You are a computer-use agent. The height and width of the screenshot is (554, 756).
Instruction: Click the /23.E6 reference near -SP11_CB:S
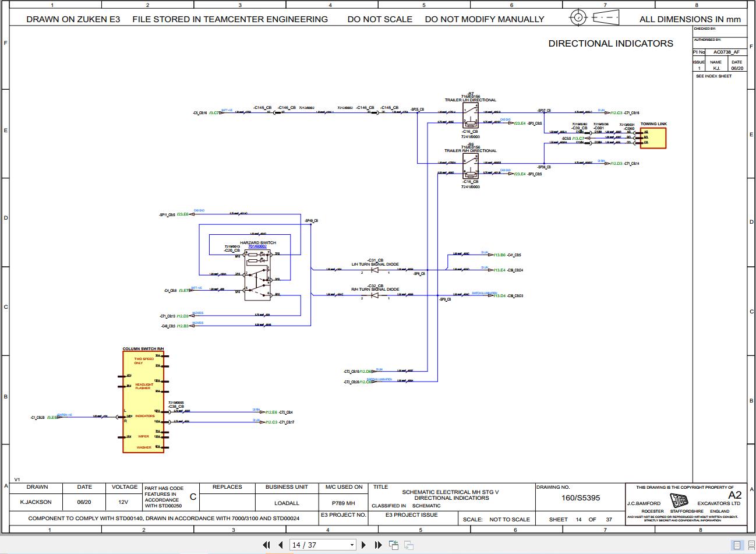(x=183, y=214)
